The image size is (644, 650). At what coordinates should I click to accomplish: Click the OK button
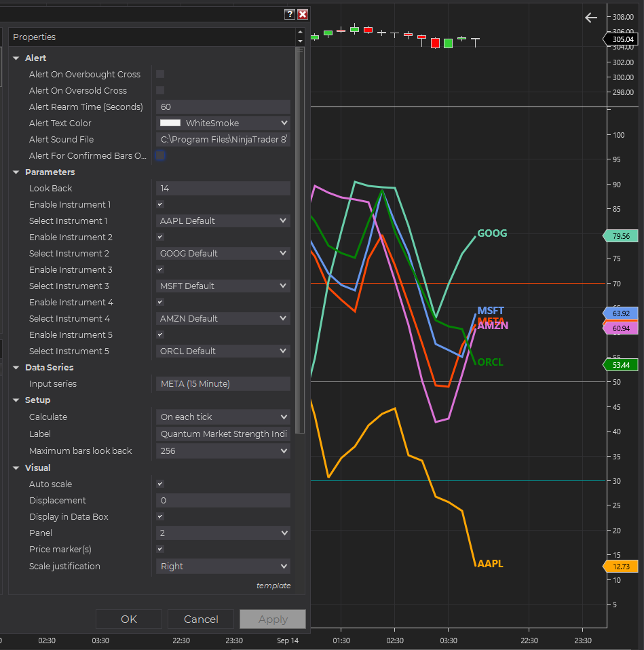[x=129, y=619]
